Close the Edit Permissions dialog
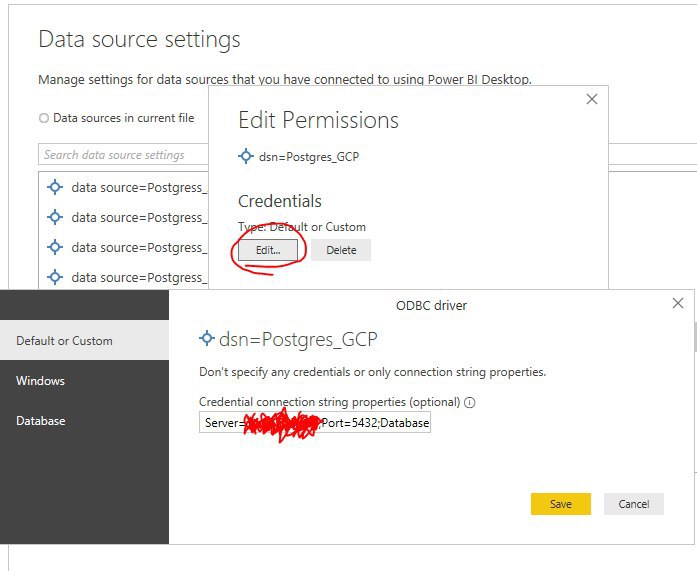Image resolution: width=697 pixels, height=571 pixels. [x=592, y=99]
